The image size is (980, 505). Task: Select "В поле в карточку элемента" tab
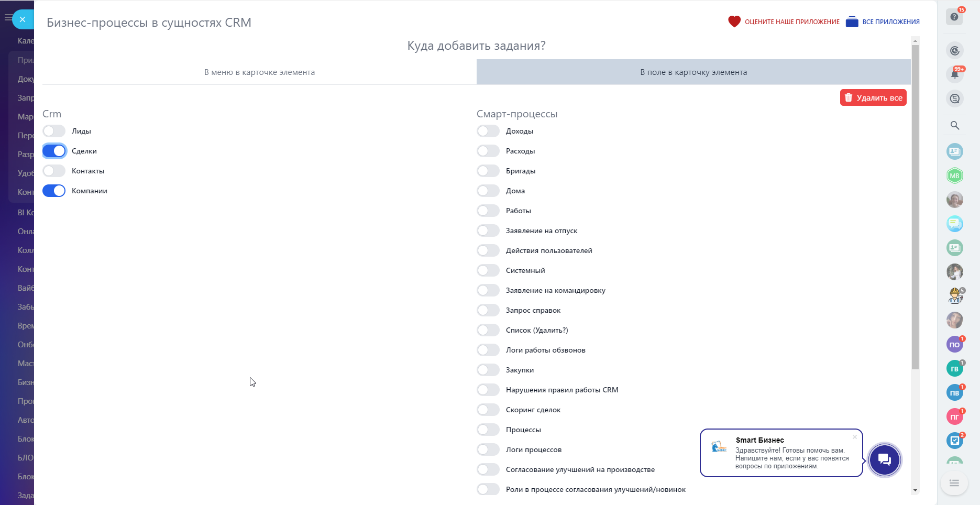(693, 72)
